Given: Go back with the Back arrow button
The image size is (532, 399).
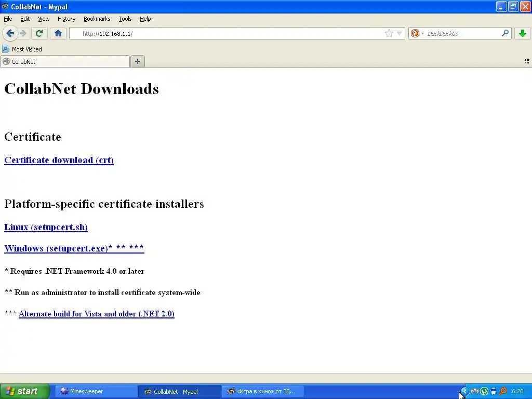Looking at the screenshot, I should pos(10,33).
